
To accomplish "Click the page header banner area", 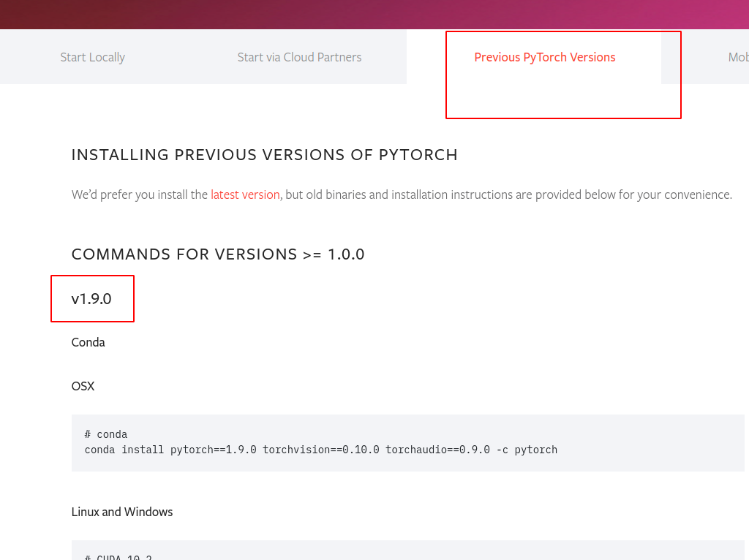I will point(374,13).
